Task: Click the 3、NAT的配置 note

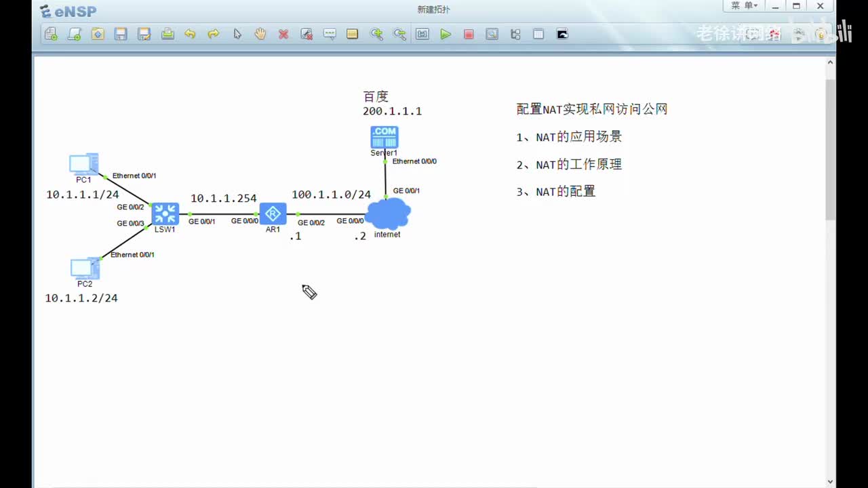Action: point(556,192)
